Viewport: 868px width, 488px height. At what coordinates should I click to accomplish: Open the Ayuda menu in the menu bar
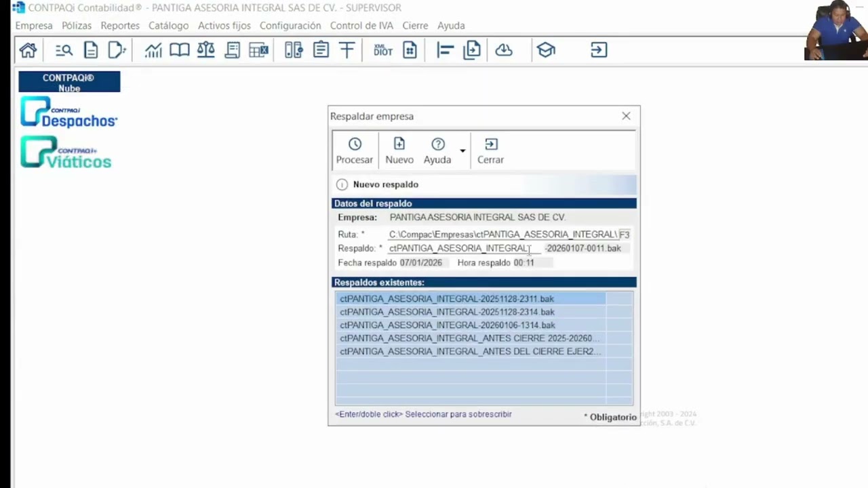click(451, 25)
